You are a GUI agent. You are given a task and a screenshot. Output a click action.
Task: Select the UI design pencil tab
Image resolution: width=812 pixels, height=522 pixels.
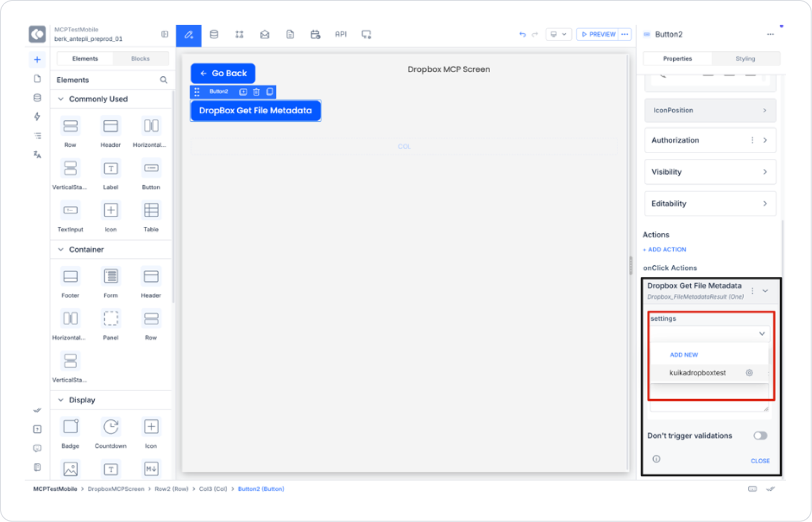pos(188,34)
